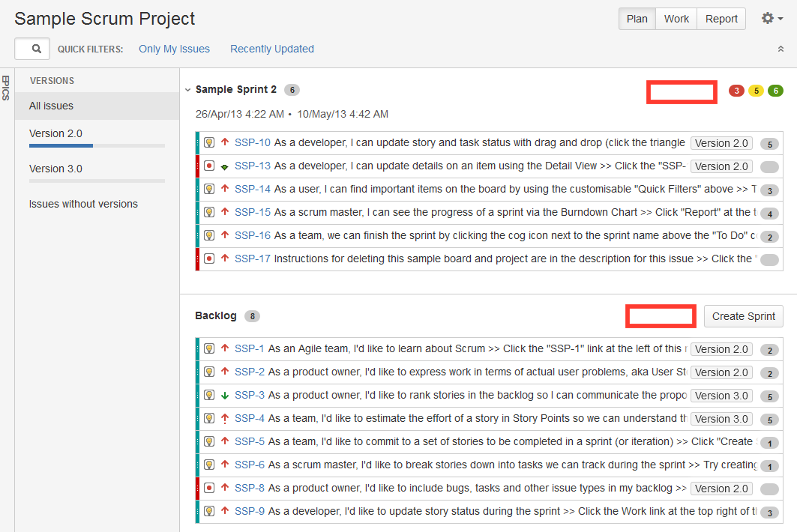Collapse Sample Sprint 2 section chevron
The image size is (797, 532).
click(187, 89)
